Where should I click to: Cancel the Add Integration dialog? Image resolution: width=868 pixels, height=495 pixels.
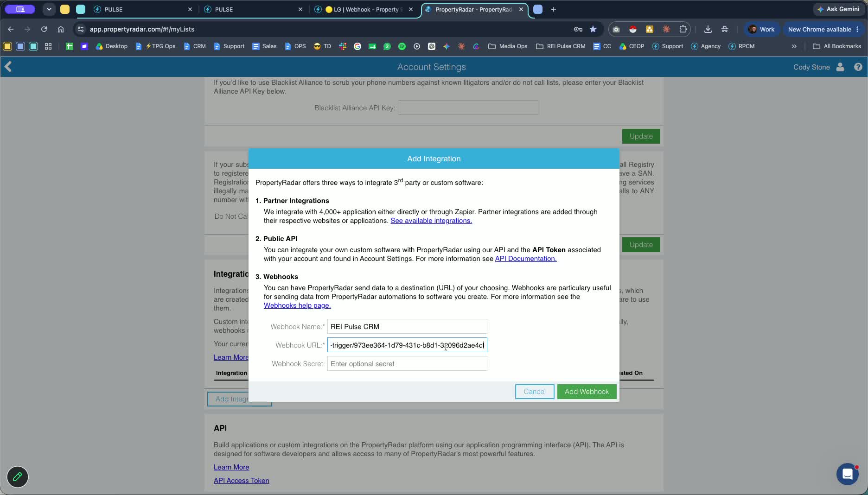535,392
